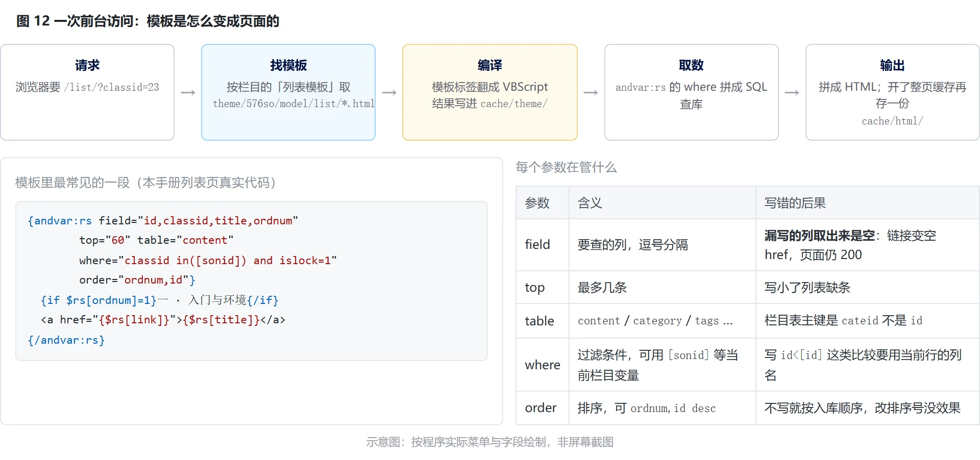980x460 pixels.
Task: Click 模板里最常见的一段 code caption
Action: point(146,183)
